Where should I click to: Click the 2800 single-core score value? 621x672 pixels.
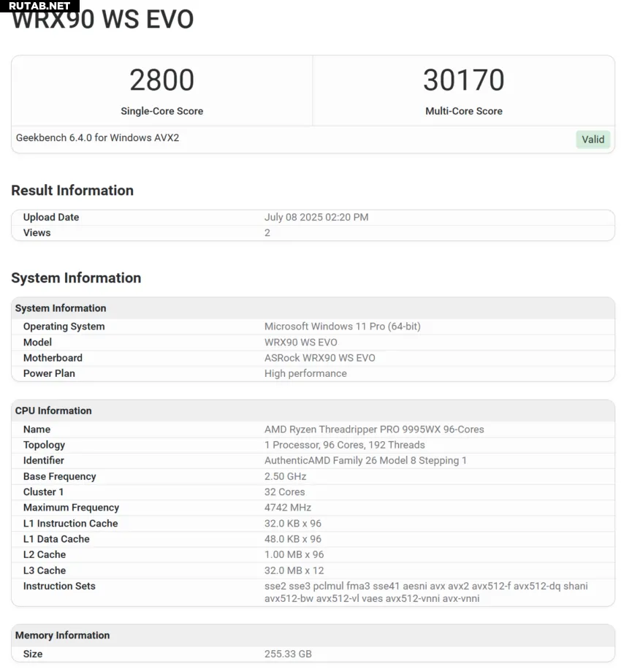coord(161,80)
